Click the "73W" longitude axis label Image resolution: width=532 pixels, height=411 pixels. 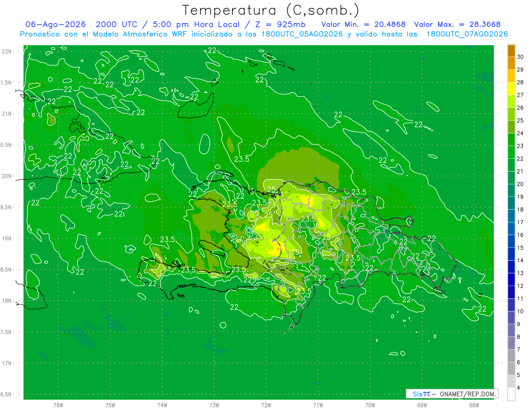pyautogui.click(x=214, y=405)
